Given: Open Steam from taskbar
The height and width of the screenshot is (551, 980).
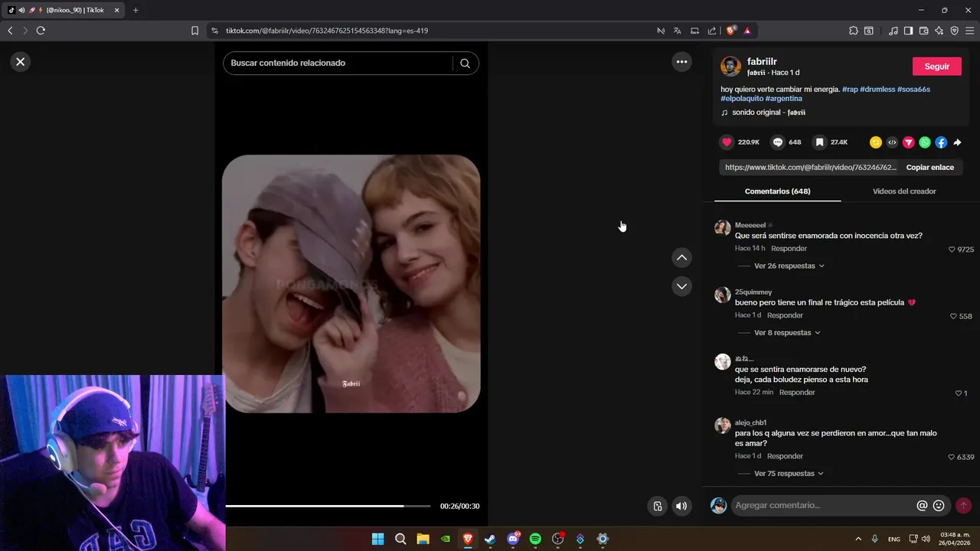Looking at the screenshot, I should (490, 539).
